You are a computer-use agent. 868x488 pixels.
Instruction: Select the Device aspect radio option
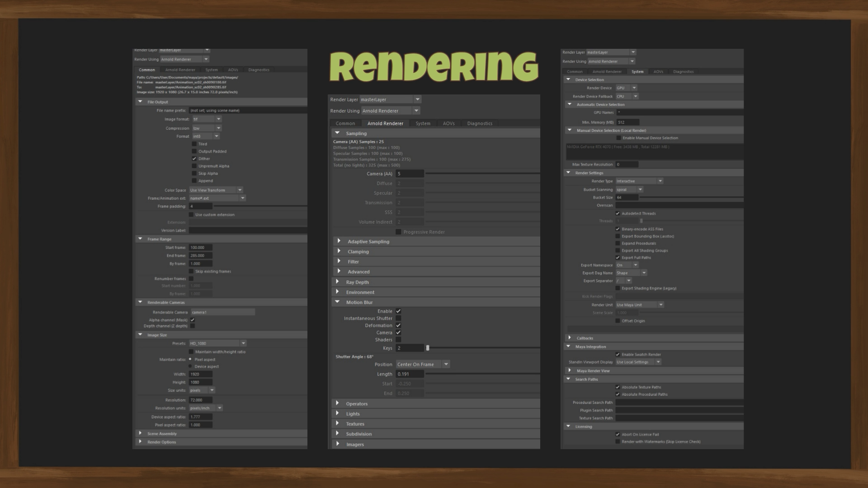point(190,366)
